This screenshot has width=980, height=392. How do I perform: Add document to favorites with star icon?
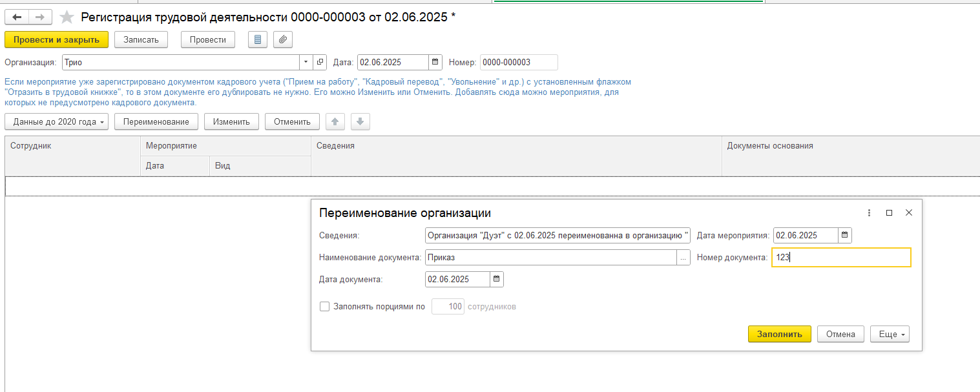tap(67, 17)
